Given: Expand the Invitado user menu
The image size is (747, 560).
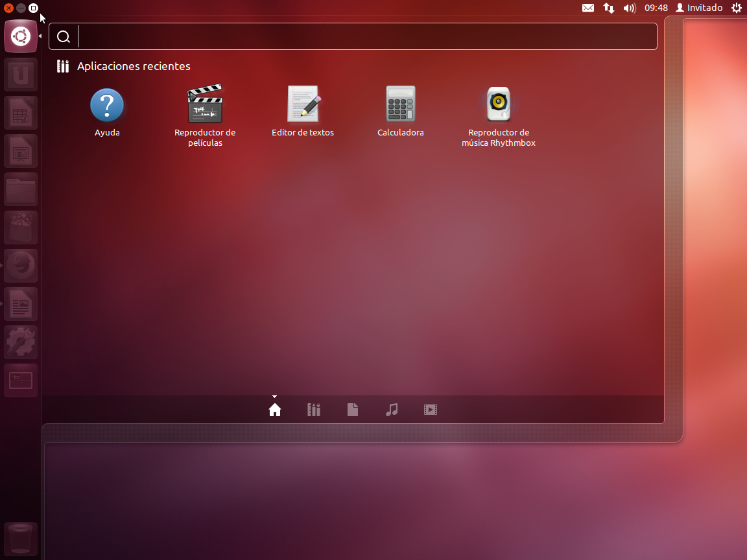Looking at the screenshot, I should [x=699, y=8].
